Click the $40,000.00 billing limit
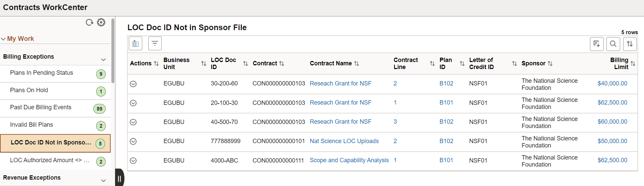This screenshot has width=644, height=186. tap(612, 83)
